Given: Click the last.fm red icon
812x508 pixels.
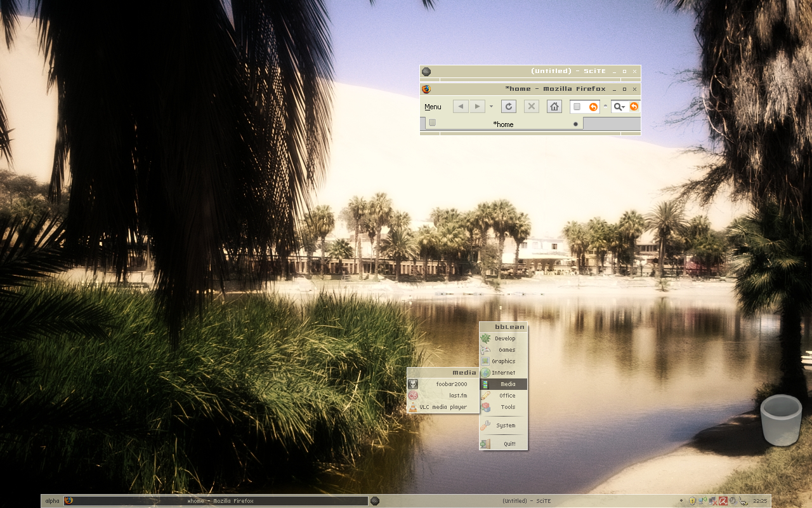Looking at the screenshot, I should coord(413,396).
